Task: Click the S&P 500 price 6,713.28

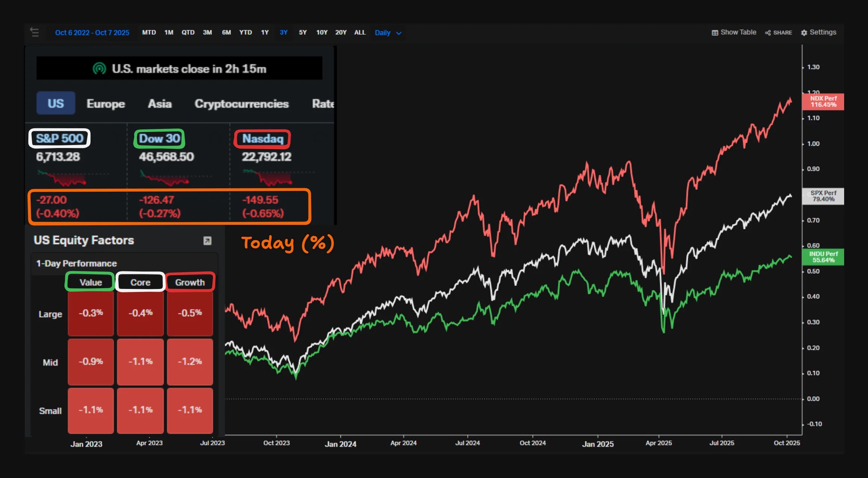Action: 58,157
